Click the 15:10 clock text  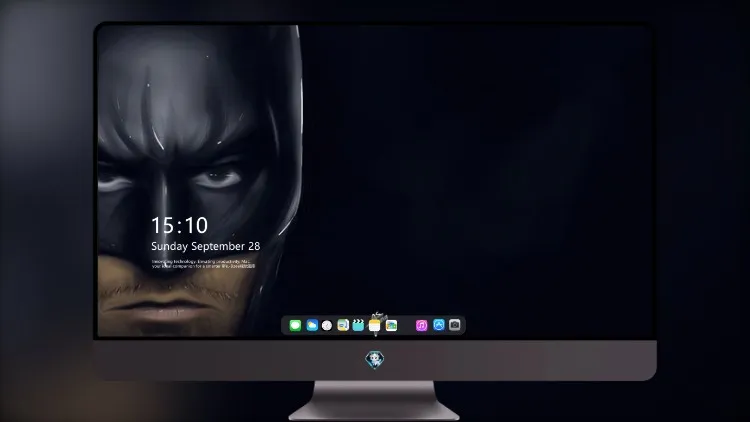[x=180, y=225]
